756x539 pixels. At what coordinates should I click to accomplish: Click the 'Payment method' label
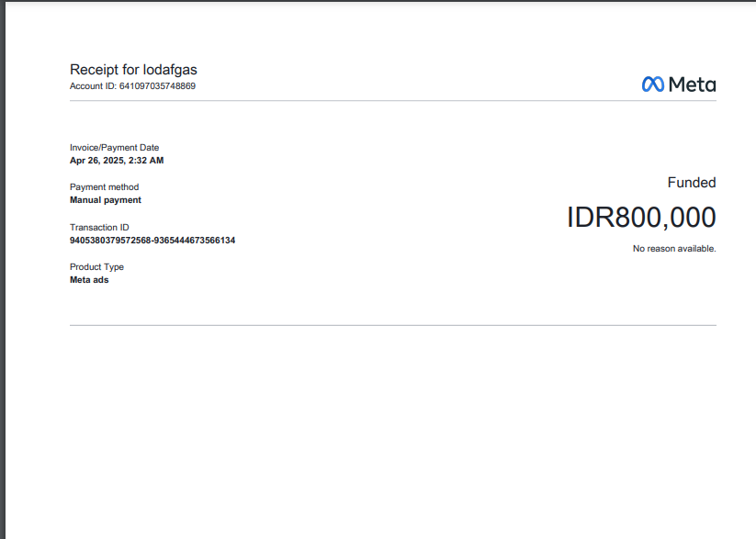pos(104,187)
